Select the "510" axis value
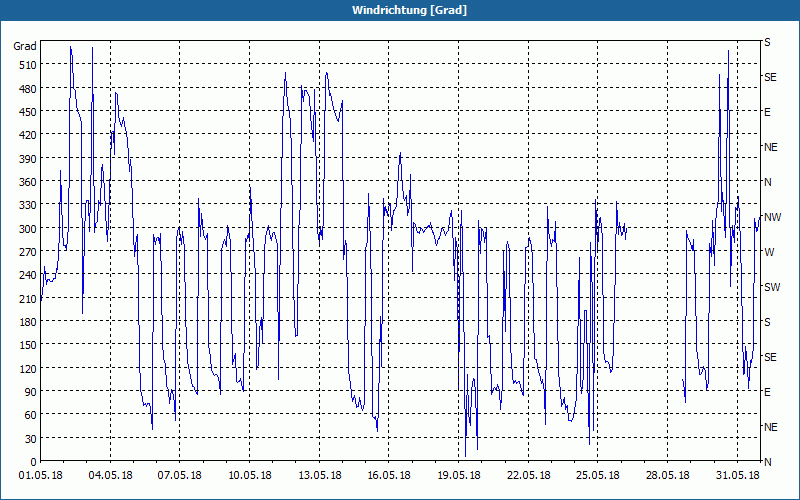 click(28, 65)
